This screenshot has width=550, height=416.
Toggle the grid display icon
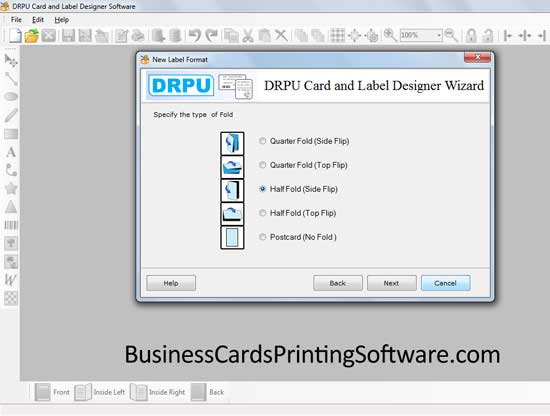pos(337,35)
